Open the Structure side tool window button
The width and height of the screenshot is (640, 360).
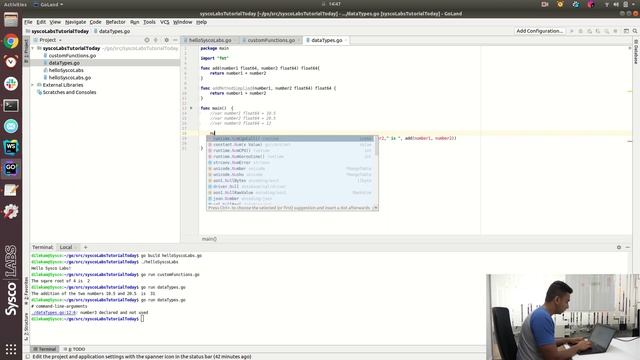pos(27,327)
